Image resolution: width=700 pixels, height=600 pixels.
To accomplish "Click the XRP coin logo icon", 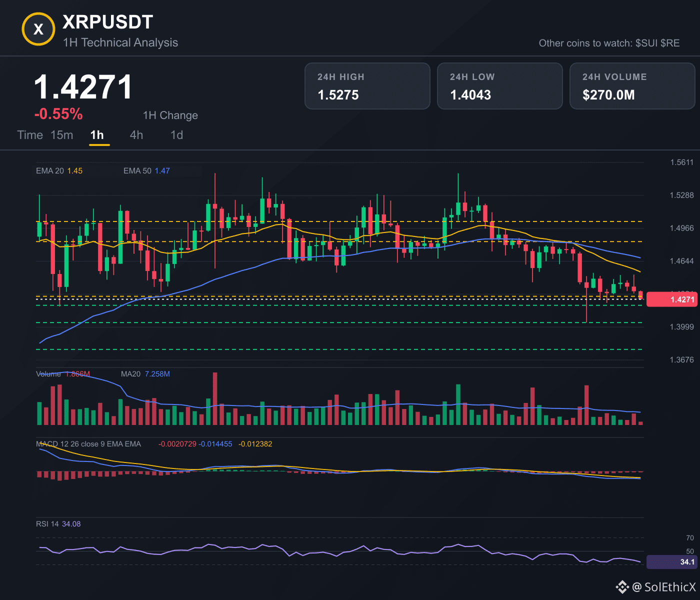I will 38,29.
